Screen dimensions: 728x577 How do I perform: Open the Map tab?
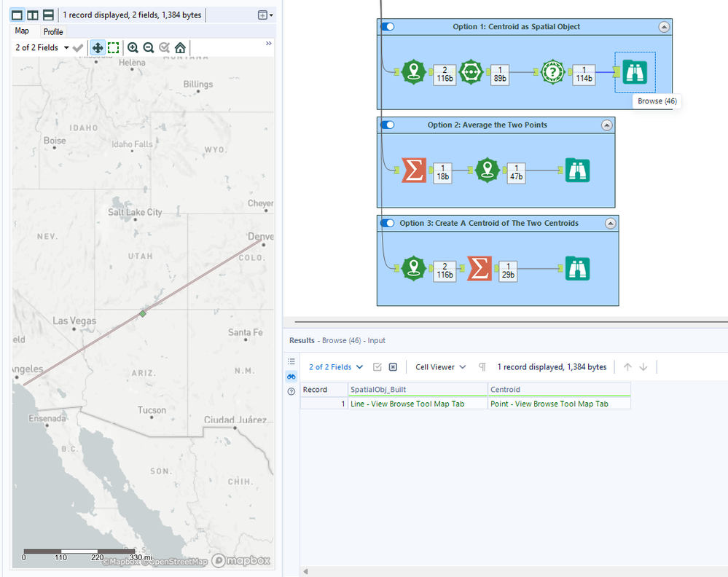click(22, 31)
